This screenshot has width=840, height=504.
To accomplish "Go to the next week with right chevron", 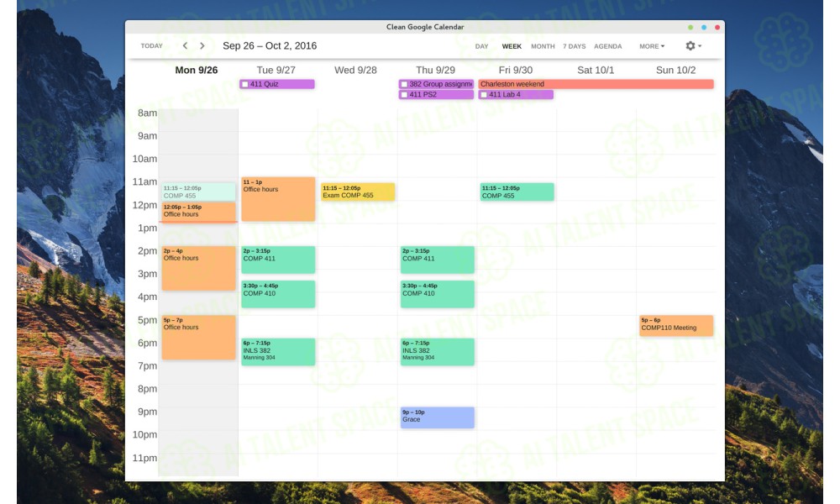I will point(202,46).
